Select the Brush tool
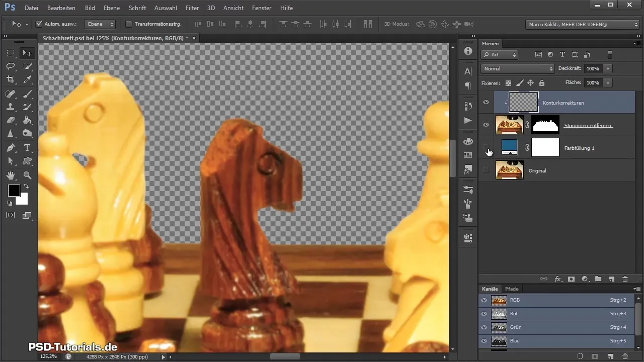 [x=27, y=94]
